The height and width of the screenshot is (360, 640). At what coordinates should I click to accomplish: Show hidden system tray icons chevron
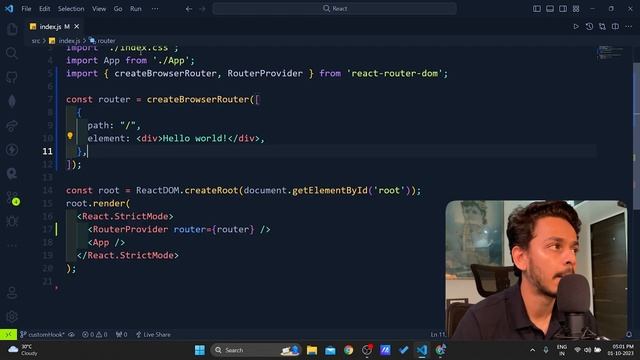tap(532, 350)
